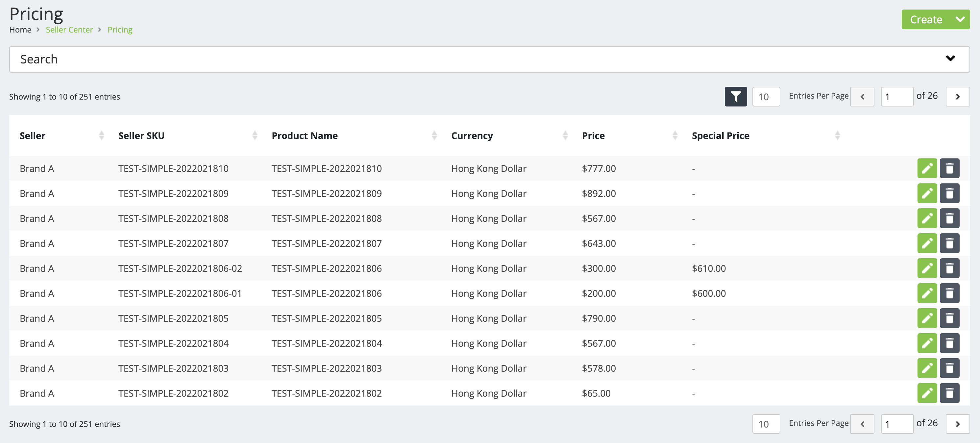980x443 pixels.
Task: Click the top entries per page field
Action: [x=766, y=97]
